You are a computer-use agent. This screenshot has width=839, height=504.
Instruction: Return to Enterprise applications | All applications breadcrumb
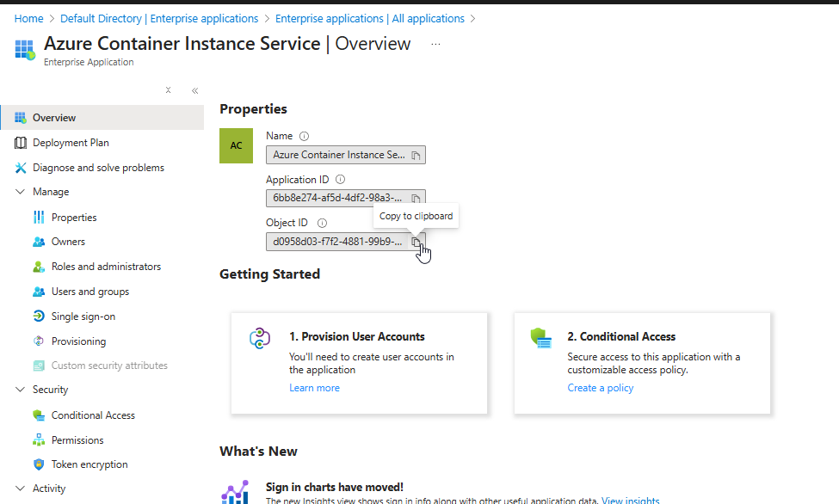pos(370,19)
